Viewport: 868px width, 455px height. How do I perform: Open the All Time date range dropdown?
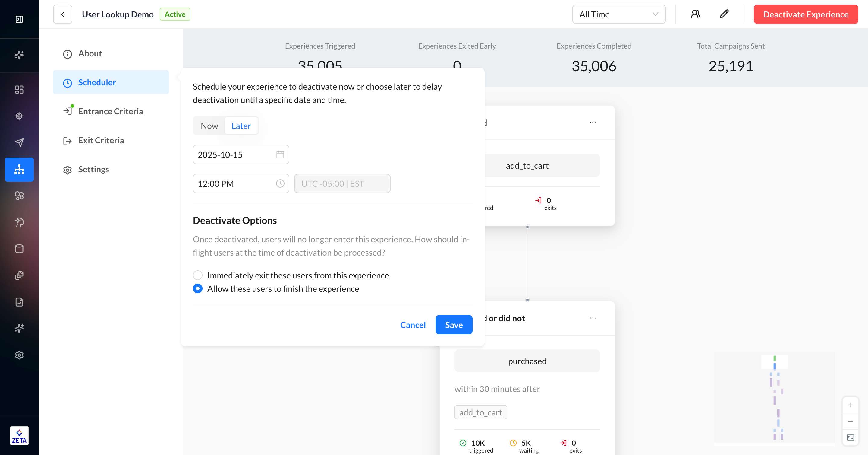[x=619, y=14]
